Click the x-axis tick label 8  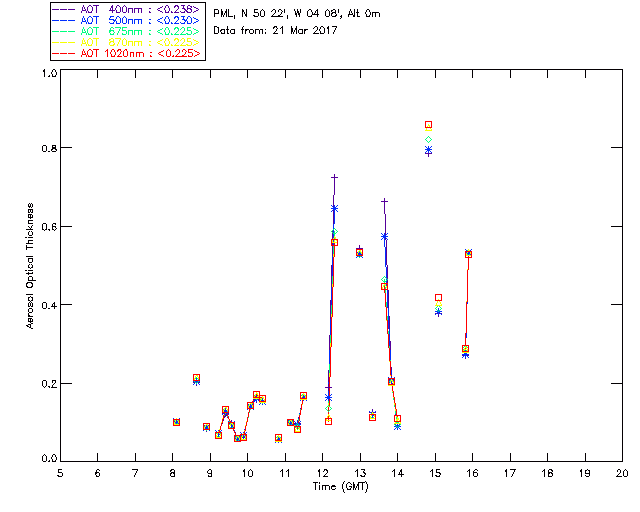pyautogui.click(x=173, y=473)
